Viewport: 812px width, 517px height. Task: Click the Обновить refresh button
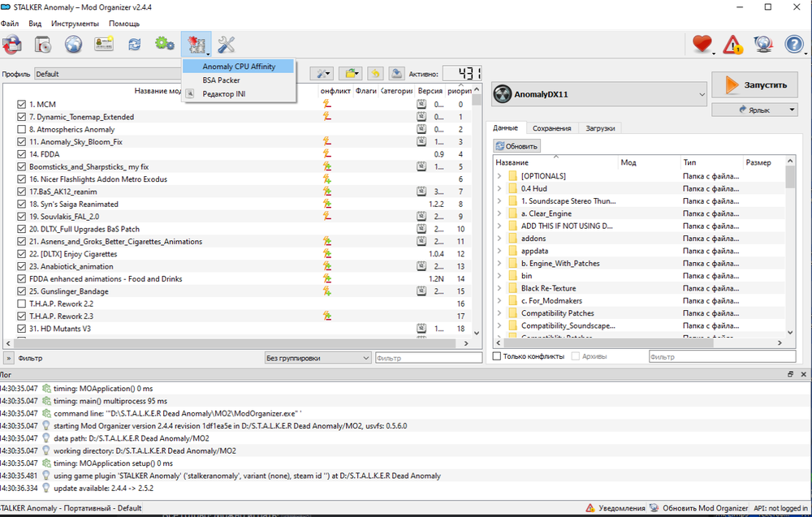click(x=517, y=146)
